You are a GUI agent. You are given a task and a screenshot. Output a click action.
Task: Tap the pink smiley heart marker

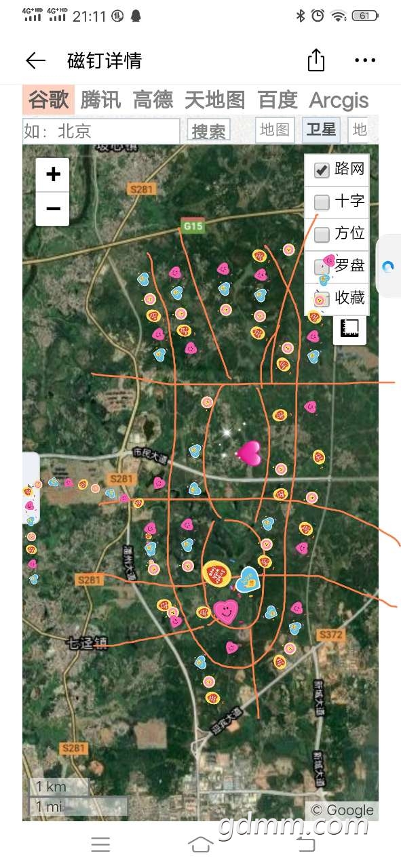226,612
